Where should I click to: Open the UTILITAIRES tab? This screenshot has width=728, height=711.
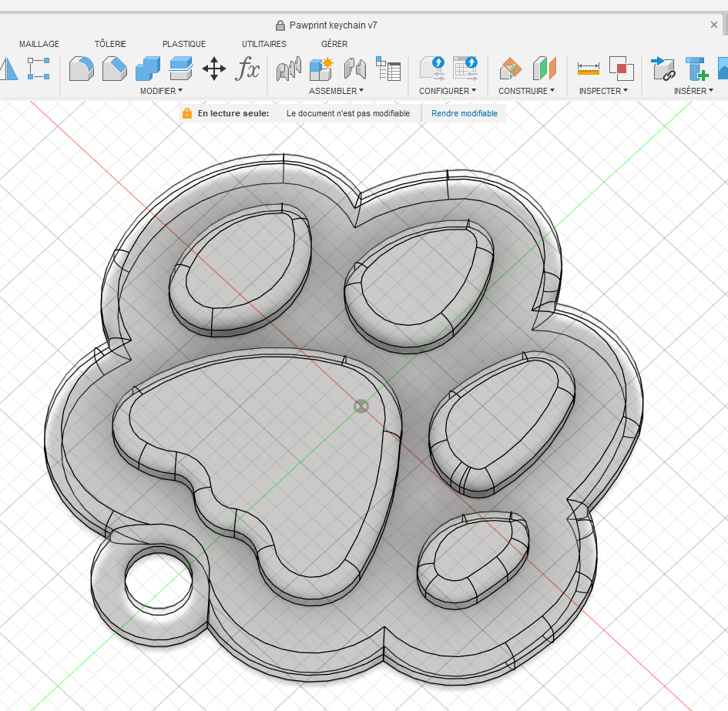pyautogui.click(x=264, y=44)
